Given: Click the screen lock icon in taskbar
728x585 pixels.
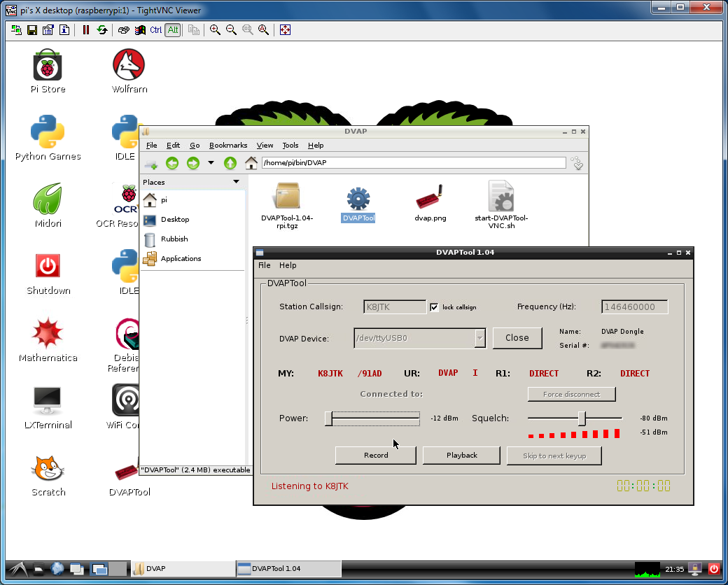Looking at the screenshot, I should [695, 569].
